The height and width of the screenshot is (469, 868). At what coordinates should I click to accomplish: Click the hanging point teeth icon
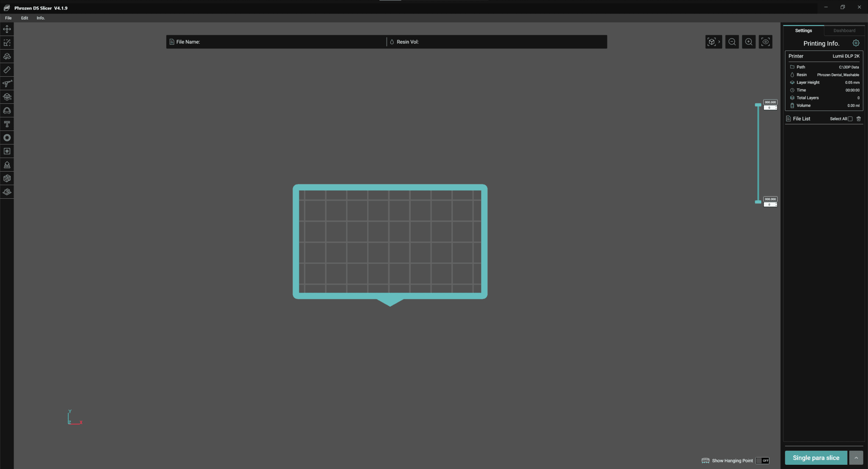pyautogui.click(x=705, y=461)
